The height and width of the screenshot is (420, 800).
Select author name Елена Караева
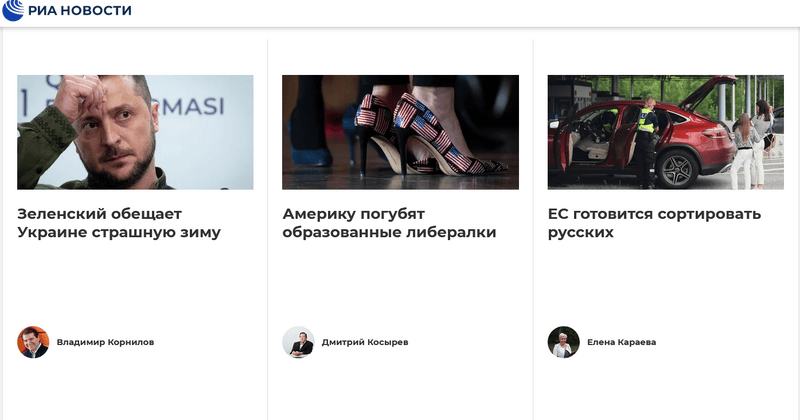621,342
